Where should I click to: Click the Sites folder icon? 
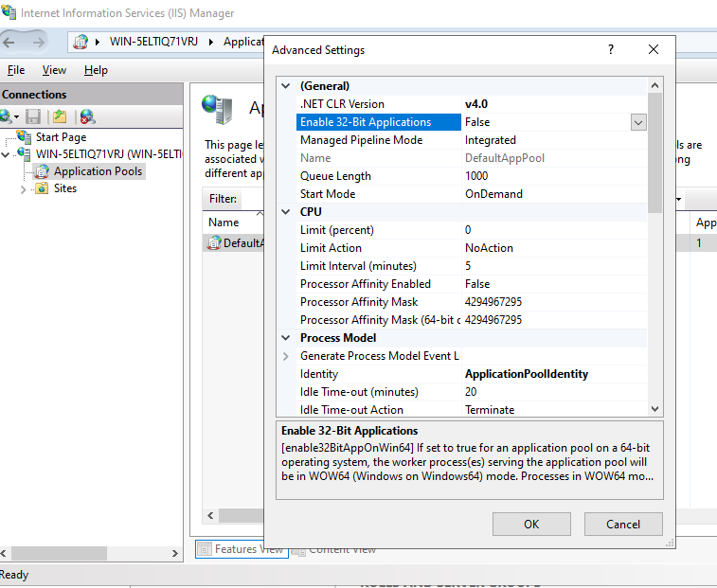click(42, 188)
